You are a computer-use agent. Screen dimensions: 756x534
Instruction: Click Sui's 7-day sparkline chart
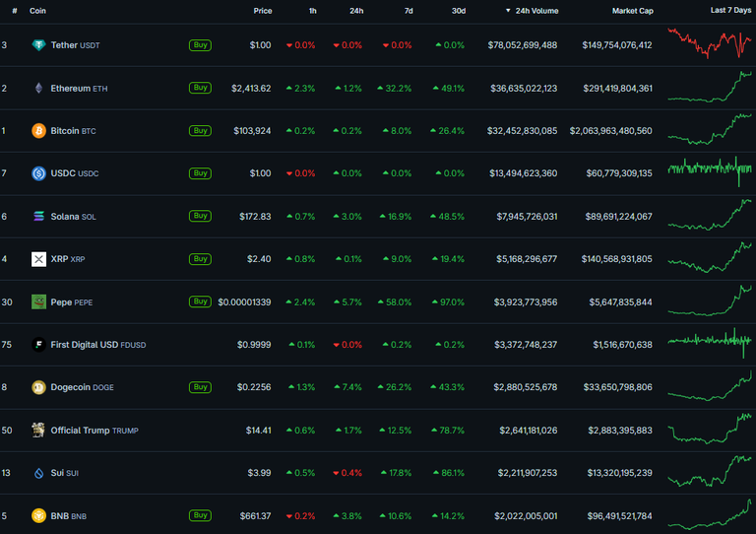[x=709, y=471]
